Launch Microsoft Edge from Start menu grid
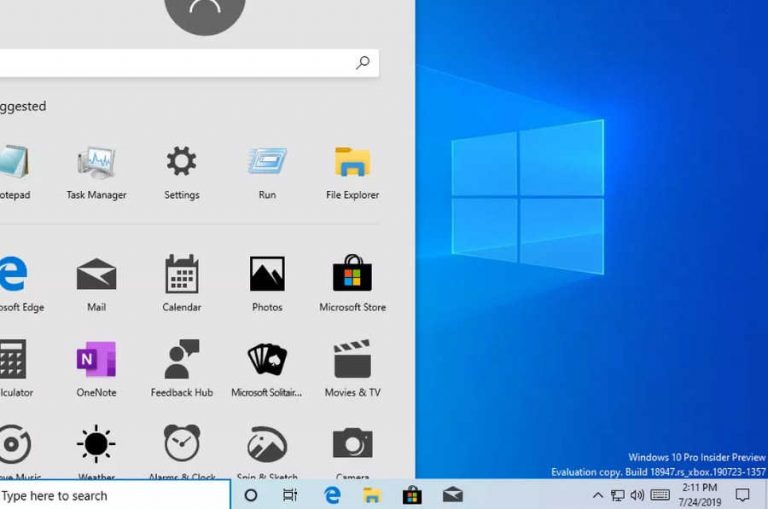Viewport: 768px width, 509px height. pyautogui.click(x=20, y=284)
